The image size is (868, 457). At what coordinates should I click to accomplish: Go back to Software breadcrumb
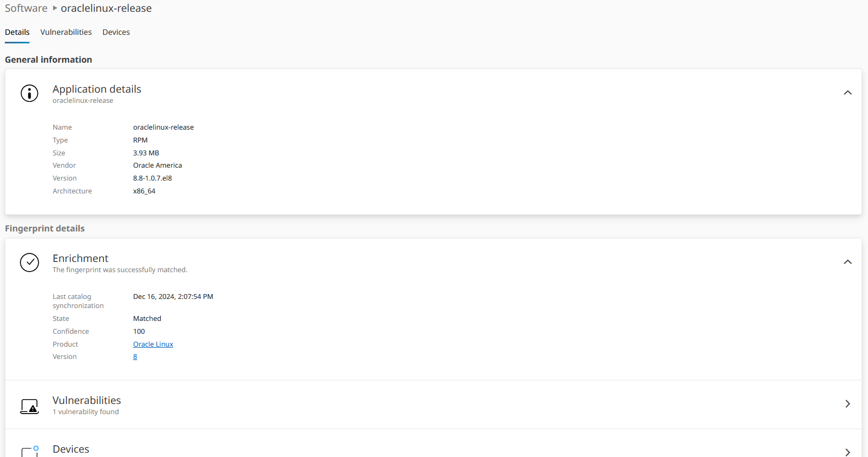pos(26,8)
